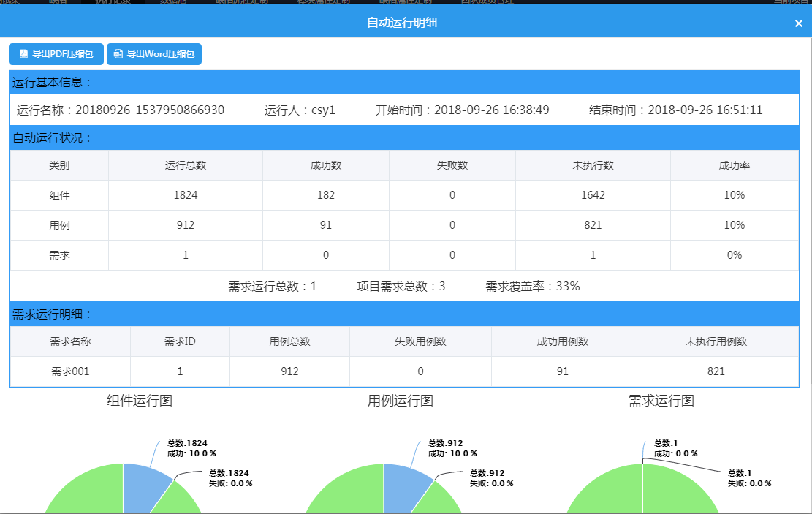Click the Word file icon on export button

click(x=118, y=54)
